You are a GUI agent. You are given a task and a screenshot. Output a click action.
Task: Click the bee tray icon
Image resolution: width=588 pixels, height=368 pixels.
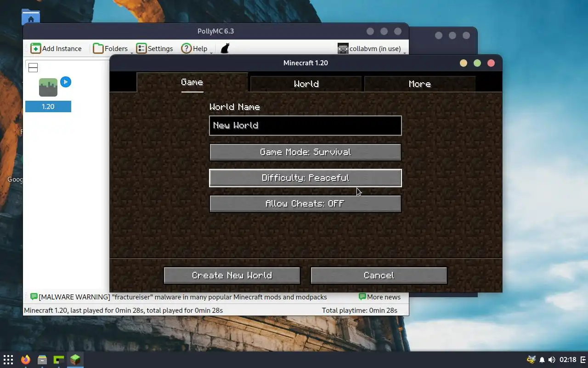(531, 360)
